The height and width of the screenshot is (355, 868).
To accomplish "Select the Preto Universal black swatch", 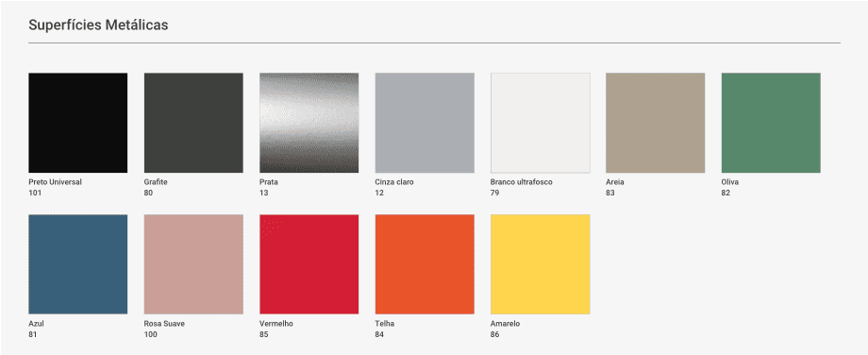I will coord(78,123).
